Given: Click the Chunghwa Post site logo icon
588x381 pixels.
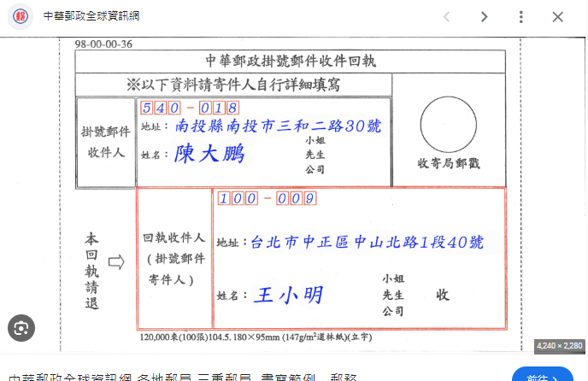Looking at the screenshot, I should (x=21, y=16).
